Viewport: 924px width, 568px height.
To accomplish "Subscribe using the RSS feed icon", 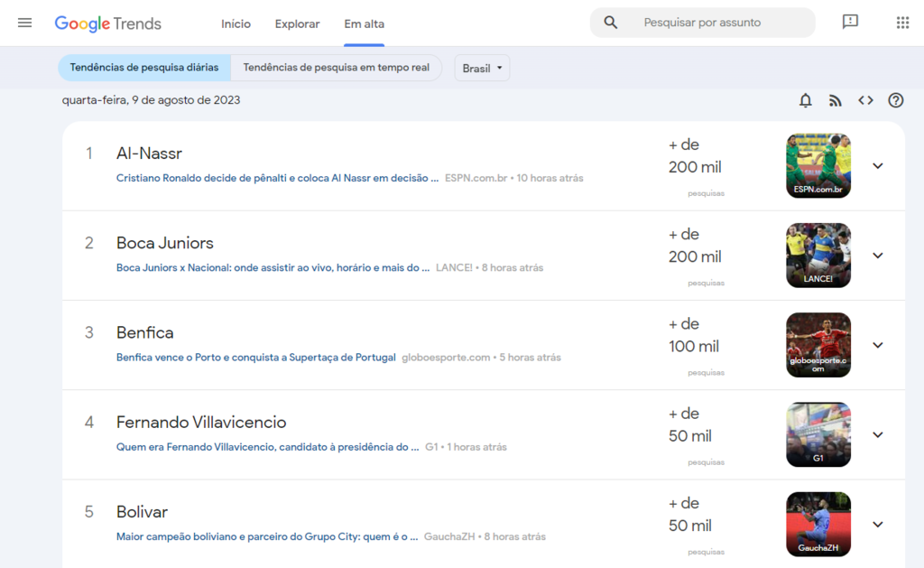I will click(x=836, y=100).
